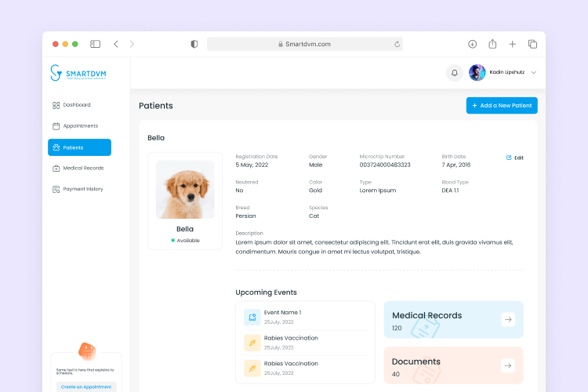588x392 pixels.
Task: Select Medical Records in the sidebar
Action: coord(82,169)
